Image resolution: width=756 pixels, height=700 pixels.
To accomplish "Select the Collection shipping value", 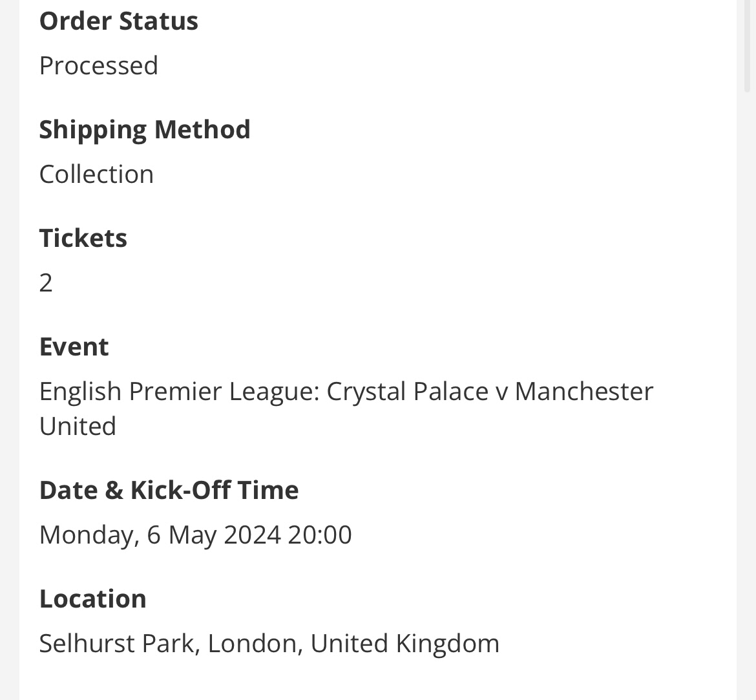I will [96, 174].
